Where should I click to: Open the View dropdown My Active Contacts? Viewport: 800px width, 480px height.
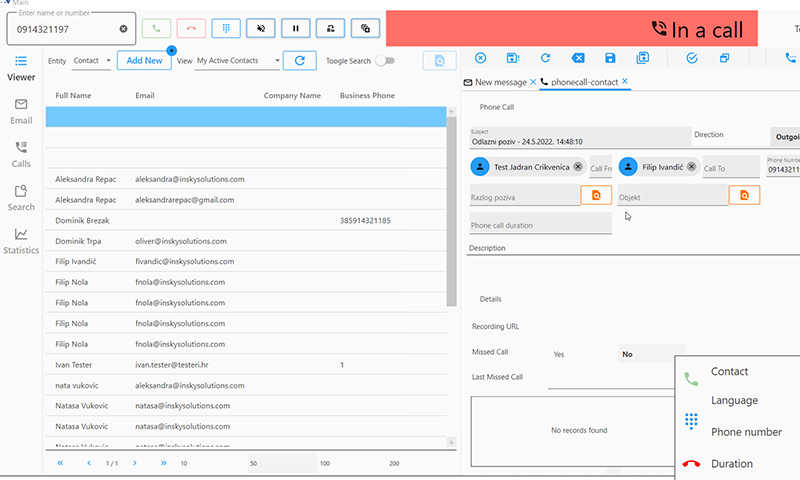[239, 61]
